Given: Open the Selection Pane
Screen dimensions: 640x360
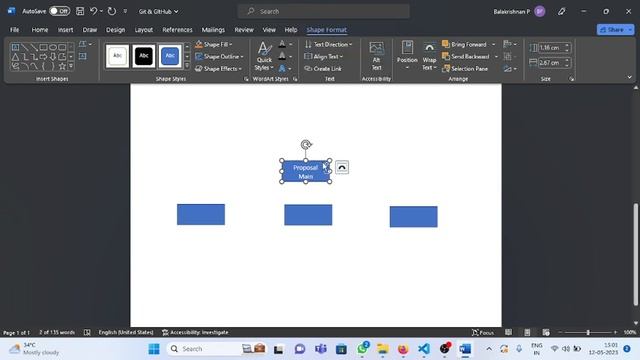Looking at the screenshot, I should (x=465, y=69).
